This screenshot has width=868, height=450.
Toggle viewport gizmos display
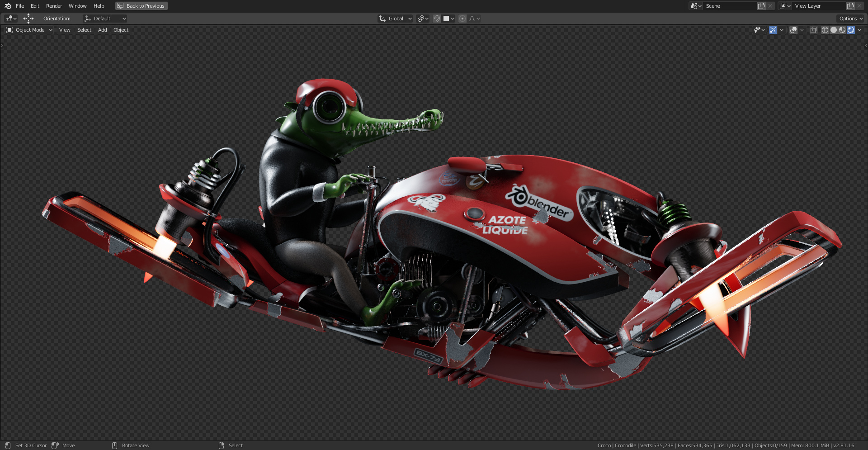773,30
